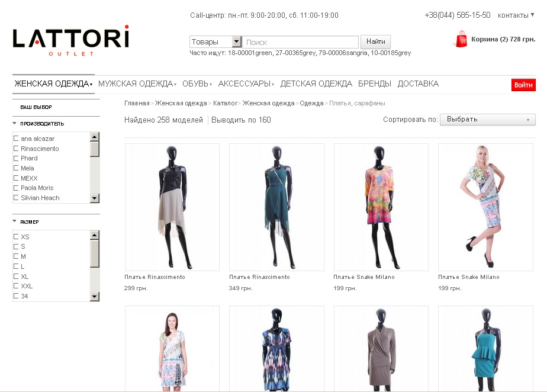
Task: Open the sort-by Выбрать dropdown
Action: [487, 120]
